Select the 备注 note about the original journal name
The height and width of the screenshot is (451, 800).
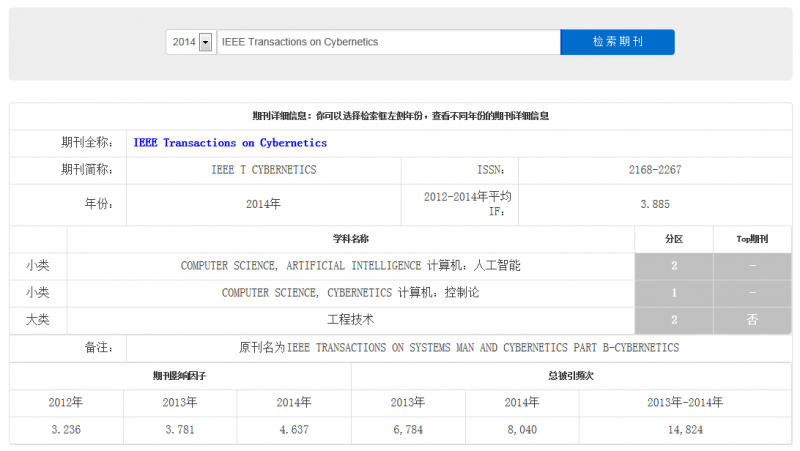pos(459,348)
